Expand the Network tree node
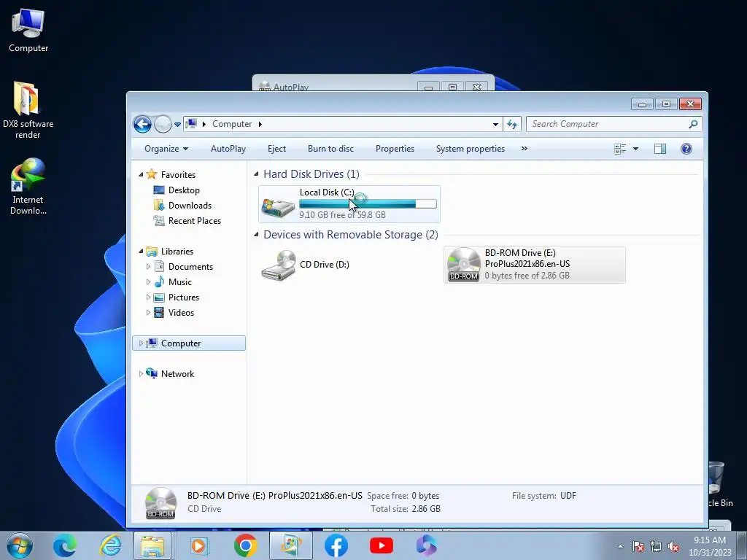Image resolution: width=747 pixels, height=560 pixels. click(141, 374)
